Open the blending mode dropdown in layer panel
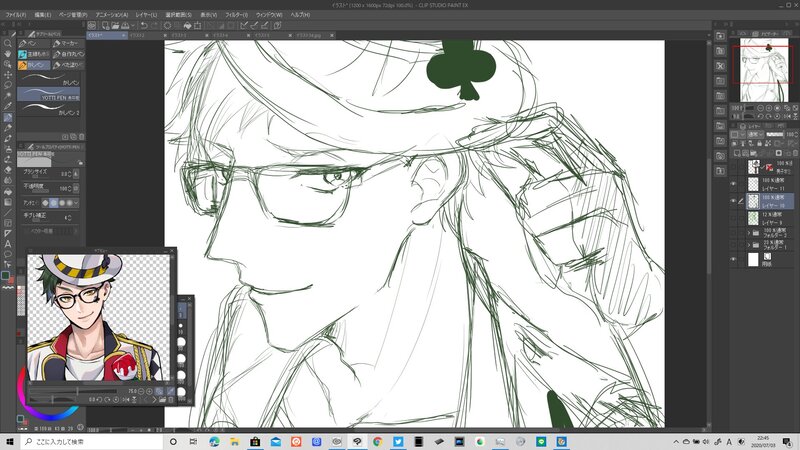Viewport: 800px width, 450px height. [x=754, y=134]
